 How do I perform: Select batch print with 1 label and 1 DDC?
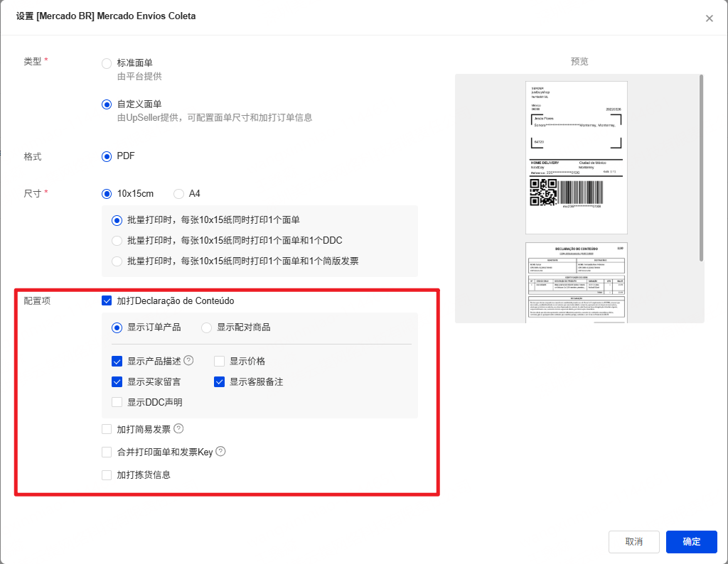coord(117,241)
